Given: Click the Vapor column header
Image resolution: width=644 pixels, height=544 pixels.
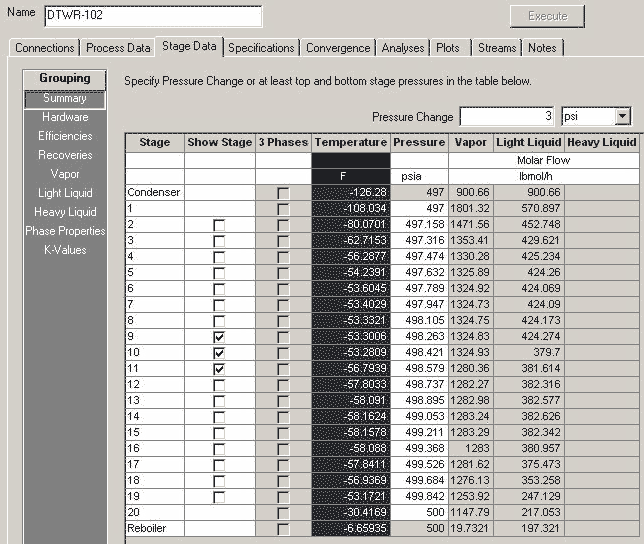Looking at the screenshot, I should pos(471,142).
